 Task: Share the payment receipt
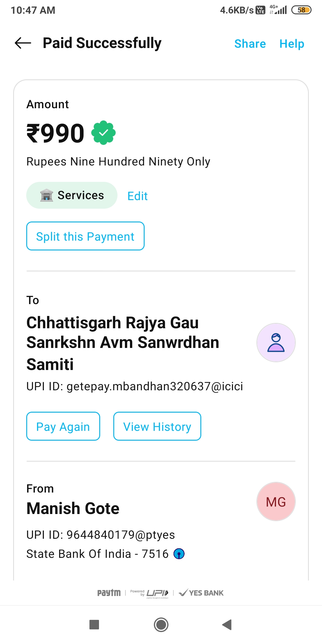pyautogui.click(x=250, y=44)
